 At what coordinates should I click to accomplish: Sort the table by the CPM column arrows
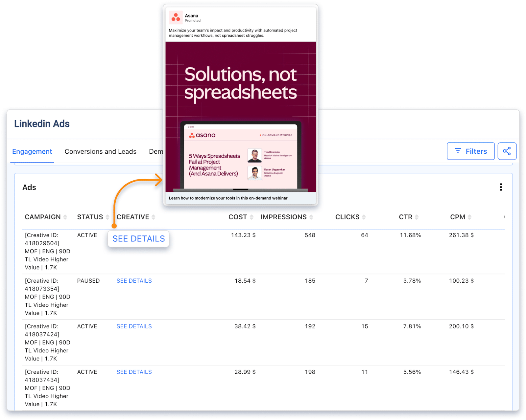coord(469,217)
